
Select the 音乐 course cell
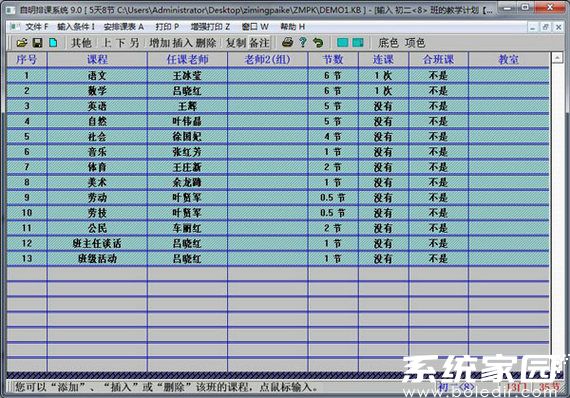pyautogui.click(x=97, y=152)
